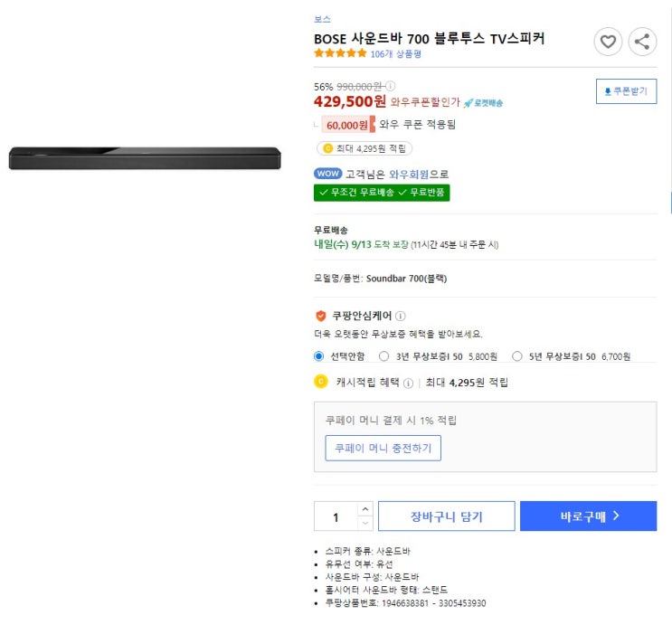The width and height of the screenshot is (672, 625).
Task: Click the orange 쿠팡안심케어 shield icon
Action: (x=320, y=316)
